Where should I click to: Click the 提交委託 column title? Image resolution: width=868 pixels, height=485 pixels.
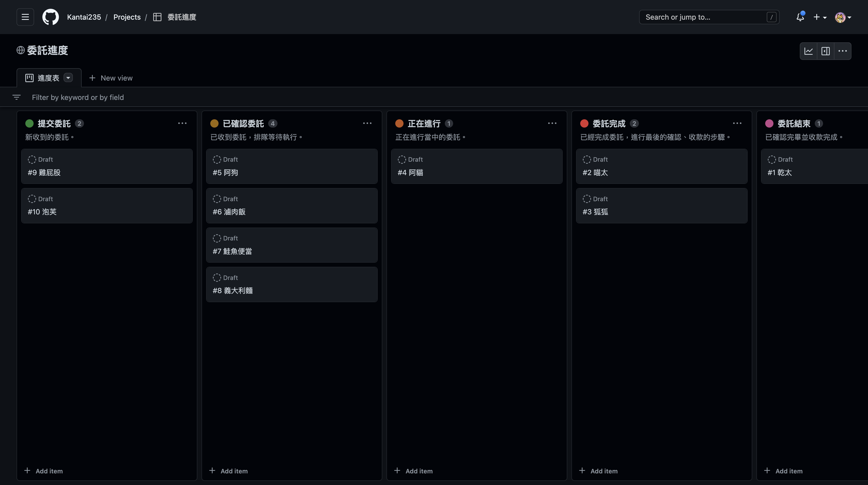[x=54, y=124]
